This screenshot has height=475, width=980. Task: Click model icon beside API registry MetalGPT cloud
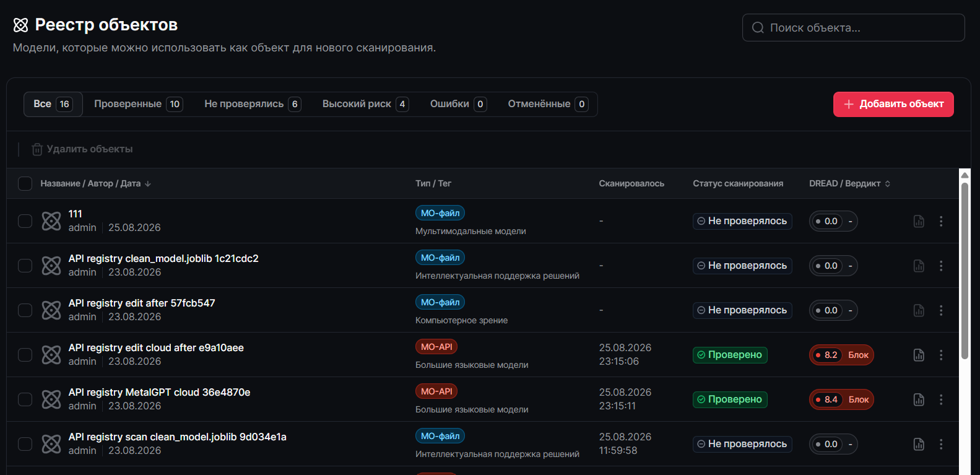pos(51,399)
